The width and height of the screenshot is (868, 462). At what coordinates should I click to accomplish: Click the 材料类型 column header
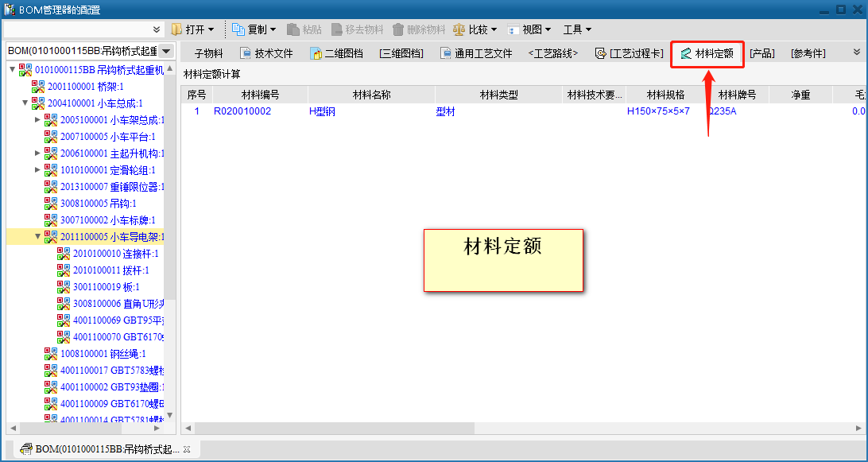(498, 95)
